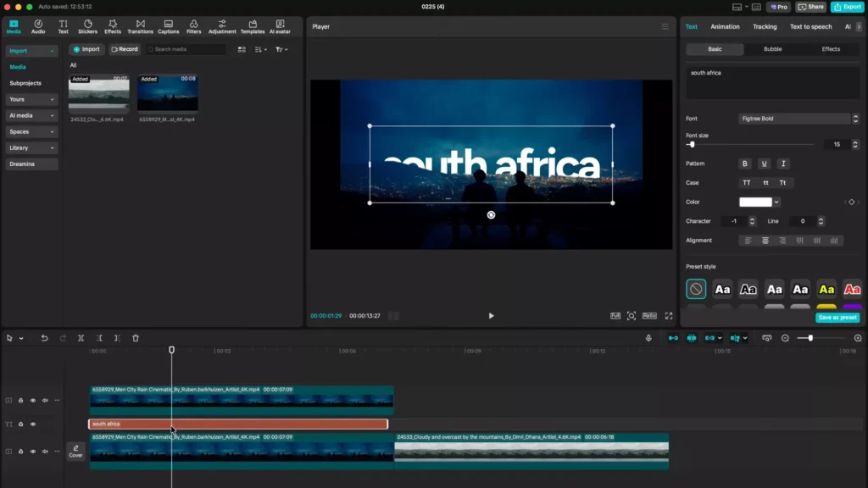Switch to the Bubble text tab
This screenshot has height=488, width=868.
click(772, 49)
